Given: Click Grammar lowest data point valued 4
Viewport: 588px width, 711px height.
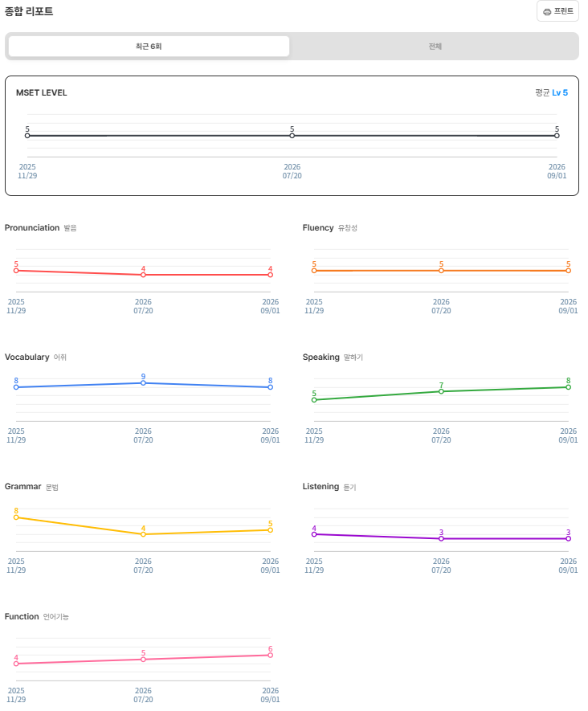Looking at the screenshot, I should pyautogui.click(x=143, y=534).
